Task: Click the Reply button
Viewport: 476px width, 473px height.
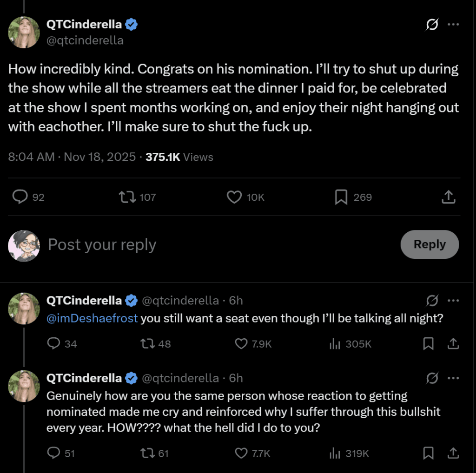Action: click(430, 244)
